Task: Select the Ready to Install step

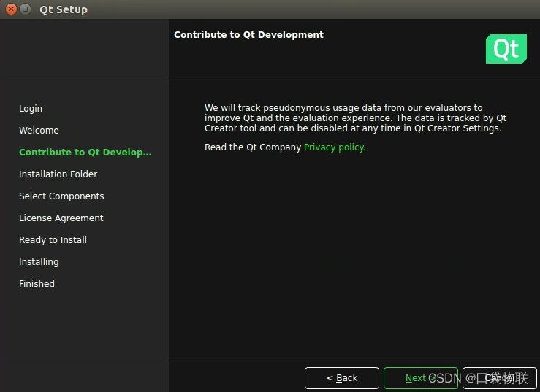Action: pos(53,240)
